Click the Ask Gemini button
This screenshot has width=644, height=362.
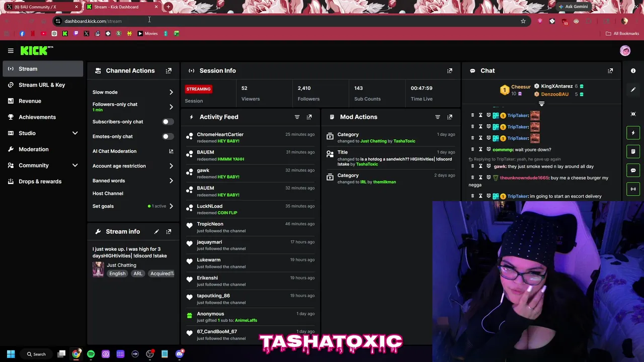click(573, 7)
